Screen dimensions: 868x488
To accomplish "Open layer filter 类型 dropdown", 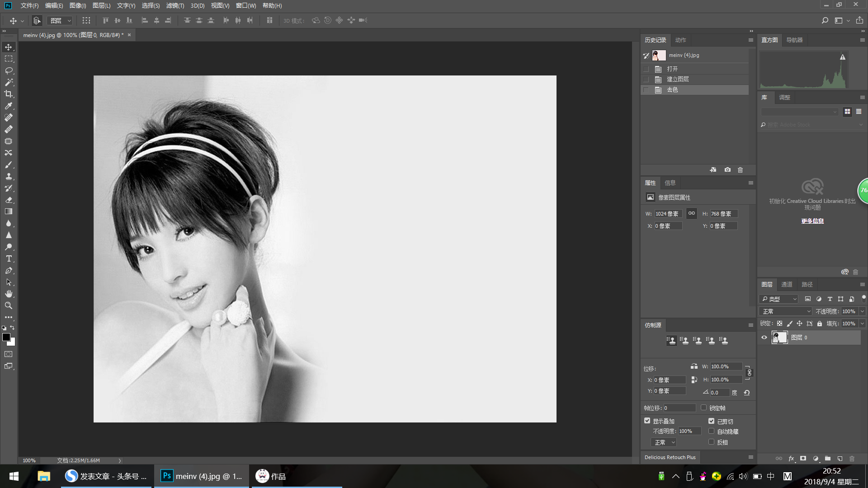I will (x=779, y=299).
